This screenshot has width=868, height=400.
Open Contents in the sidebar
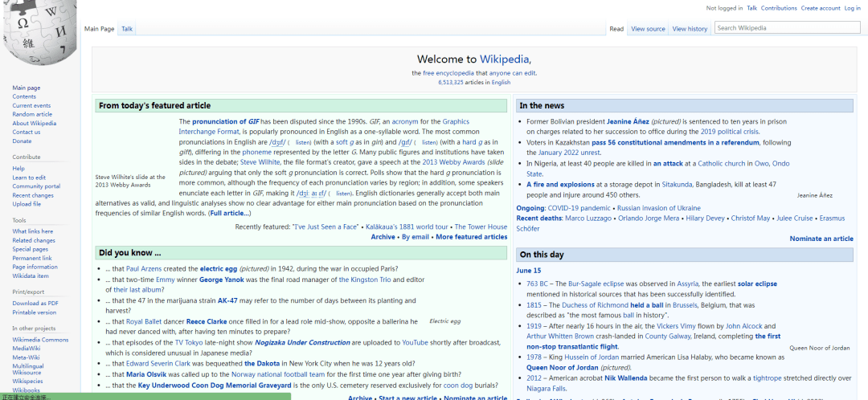coord(24,97)
